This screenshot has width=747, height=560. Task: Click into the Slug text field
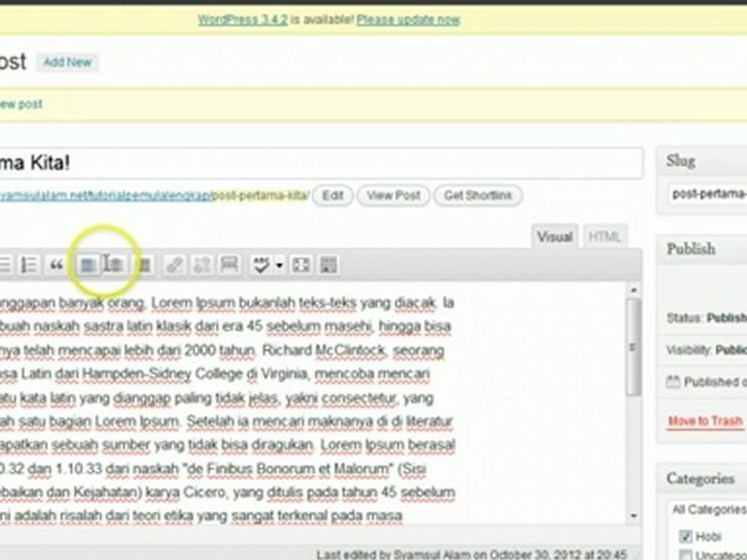[x=708, y=194]
